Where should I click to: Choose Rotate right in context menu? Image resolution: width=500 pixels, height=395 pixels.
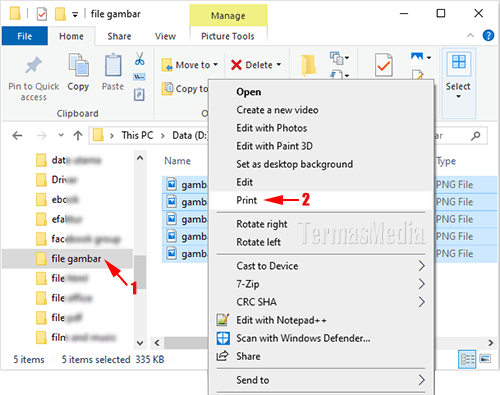coord(262,224)
